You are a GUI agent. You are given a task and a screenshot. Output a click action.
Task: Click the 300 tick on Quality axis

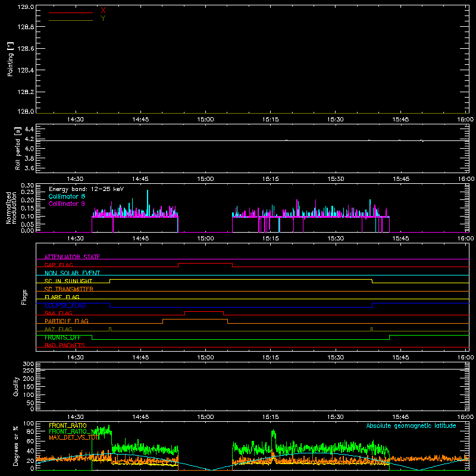pos(29,364)
